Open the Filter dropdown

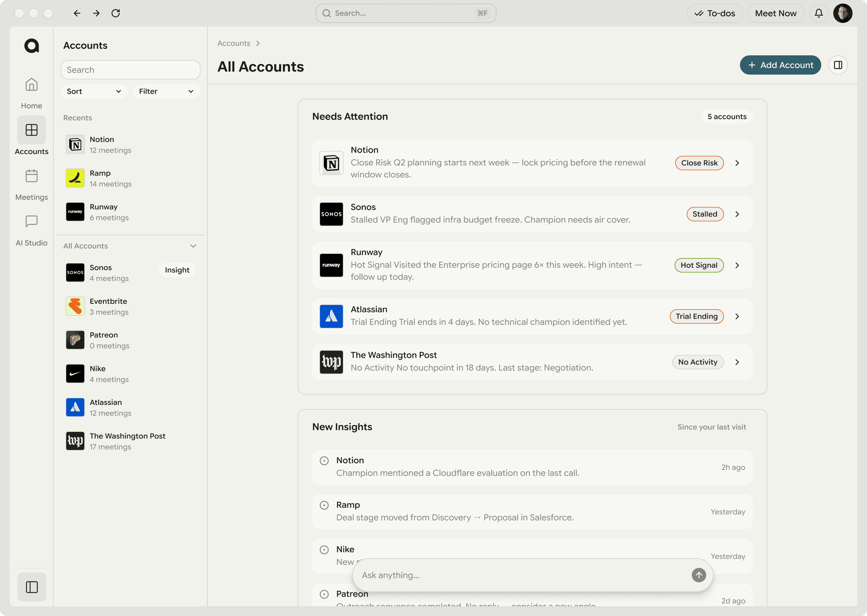pos(166,91)
